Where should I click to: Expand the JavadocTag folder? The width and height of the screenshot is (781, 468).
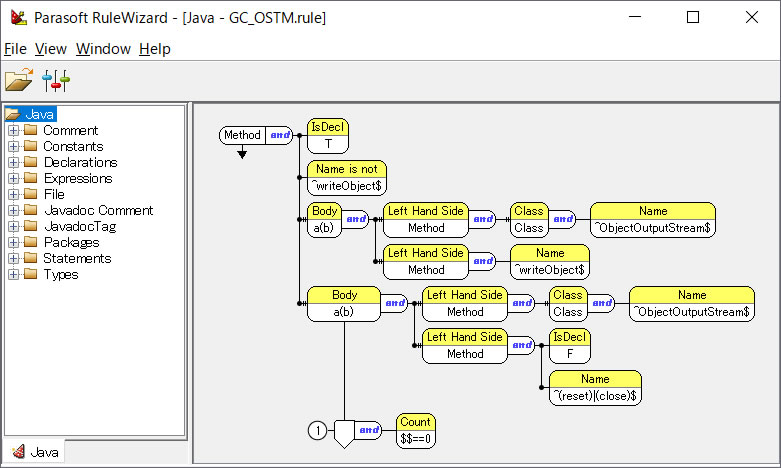(13, 227)
